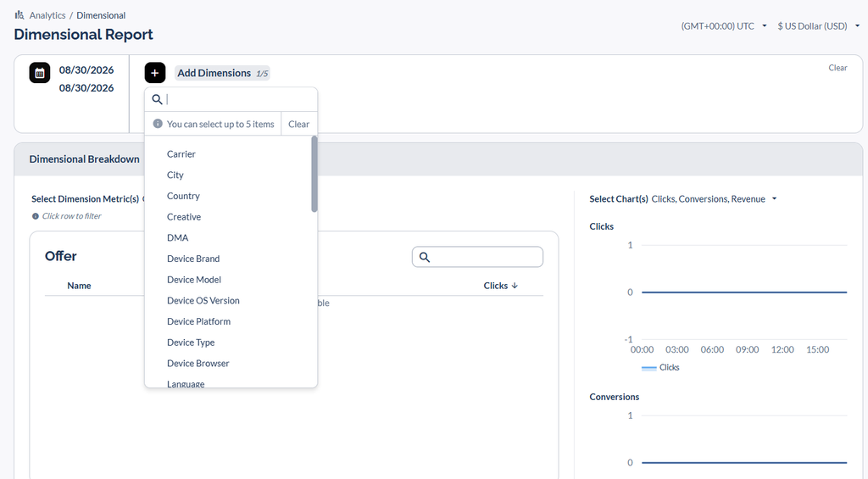Click the Dimensional breadcrumb item
This screenshot has height=479, width=868.
pyautogui.click(x=101, y=15)
